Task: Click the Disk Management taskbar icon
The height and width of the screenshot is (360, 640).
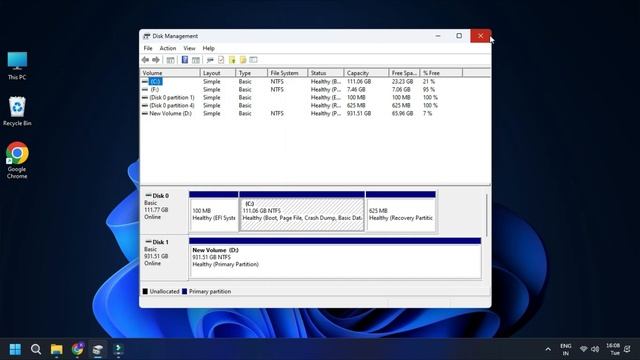Action: pyautogui.click(x=98, y=349)
